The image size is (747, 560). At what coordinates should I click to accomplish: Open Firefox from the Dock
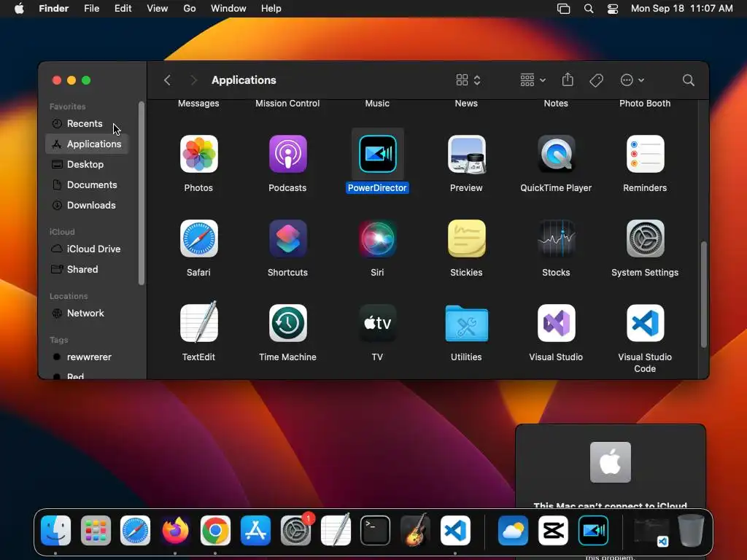(x=175, y=530)
